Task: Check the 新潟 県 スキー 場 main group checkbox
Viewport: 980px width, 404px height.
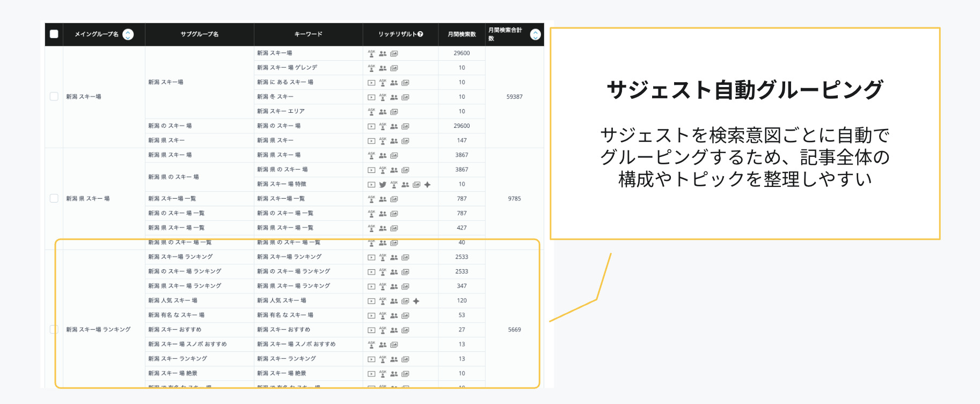Action: (54, 198)
